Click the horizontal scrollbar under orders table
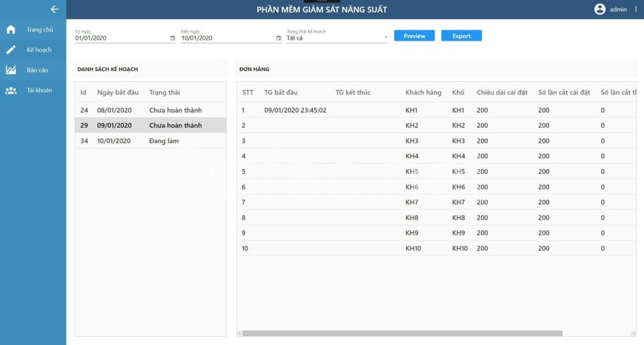The height and width of the screenshot is (345, 644). point(402,334)
